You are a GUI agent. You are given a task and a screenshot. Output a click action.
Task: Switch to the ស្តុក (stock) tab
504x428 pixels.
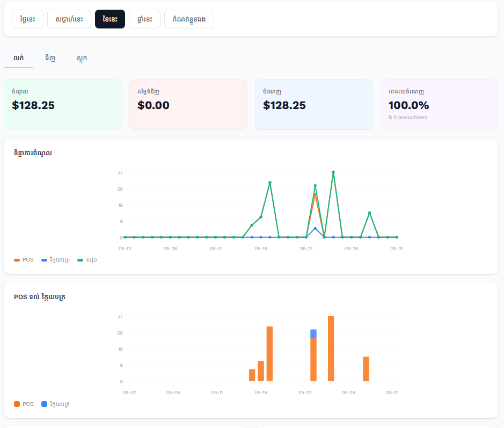pyautogui.click(x=82, y=58)
